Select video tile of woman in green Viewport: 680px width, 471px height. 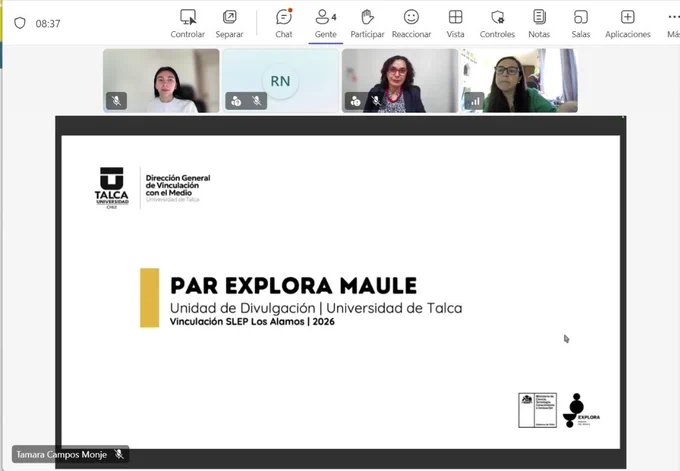[x=519, y=81]
